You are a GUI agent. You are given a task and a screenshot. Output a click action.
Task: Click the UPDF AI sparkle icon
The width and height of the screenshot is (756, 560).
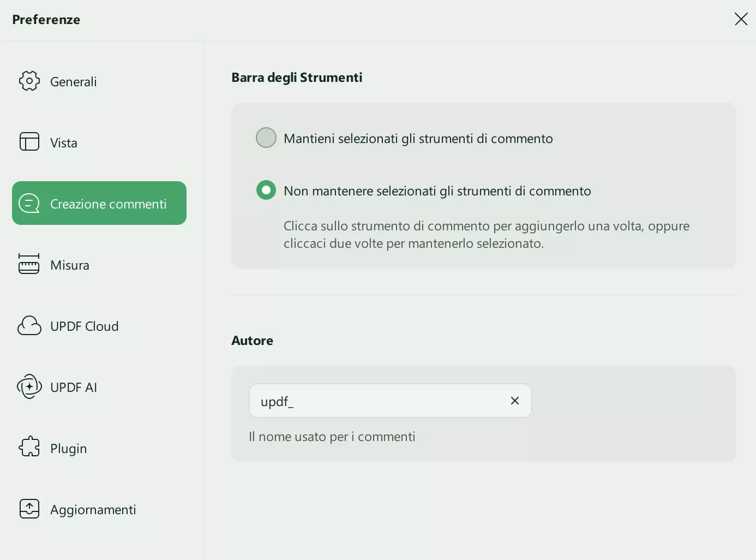pyautogui.click(x=29, y=387)
